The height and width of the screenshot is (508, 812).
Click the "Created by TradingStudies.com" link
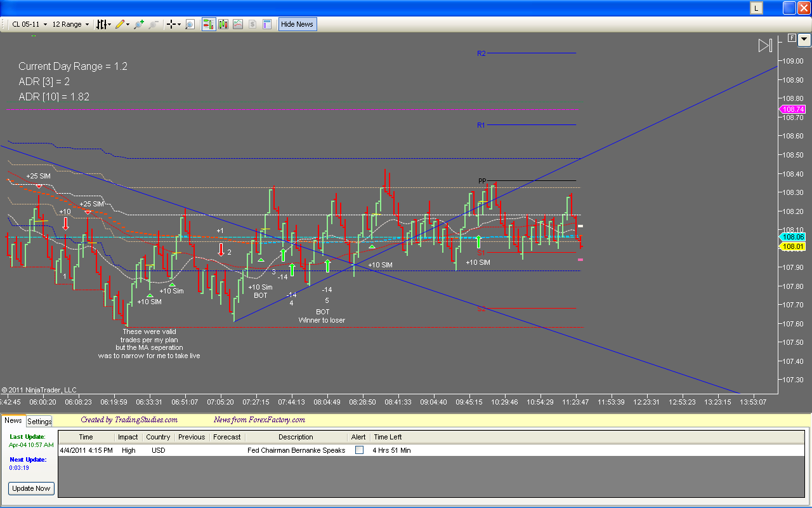(x=129, y=420)
